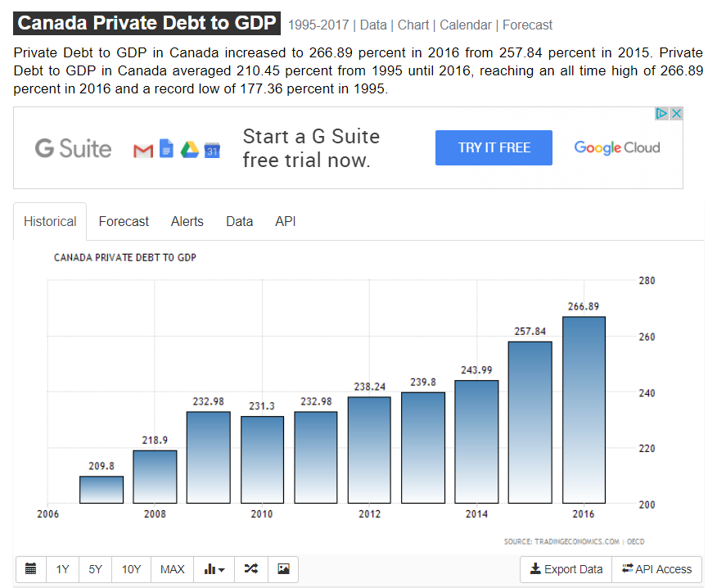Open the Alerts tab

(187, 221)
